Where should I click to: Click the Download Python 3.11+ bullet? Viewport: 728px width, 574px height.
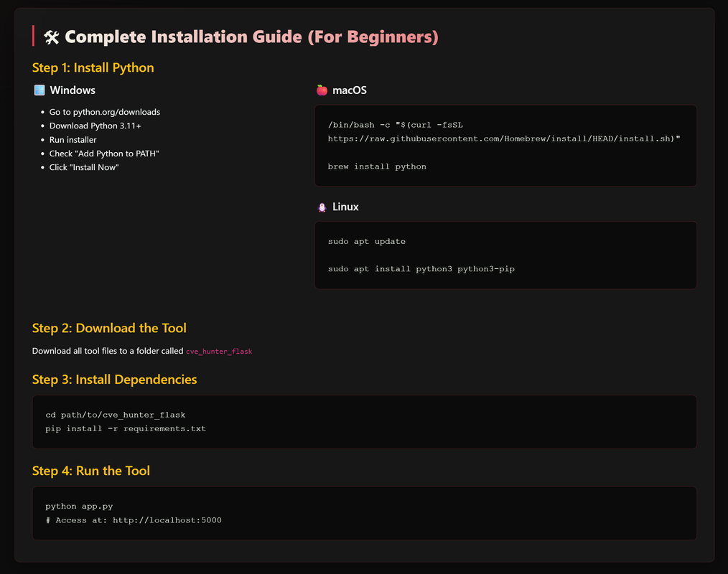[95, 126]
